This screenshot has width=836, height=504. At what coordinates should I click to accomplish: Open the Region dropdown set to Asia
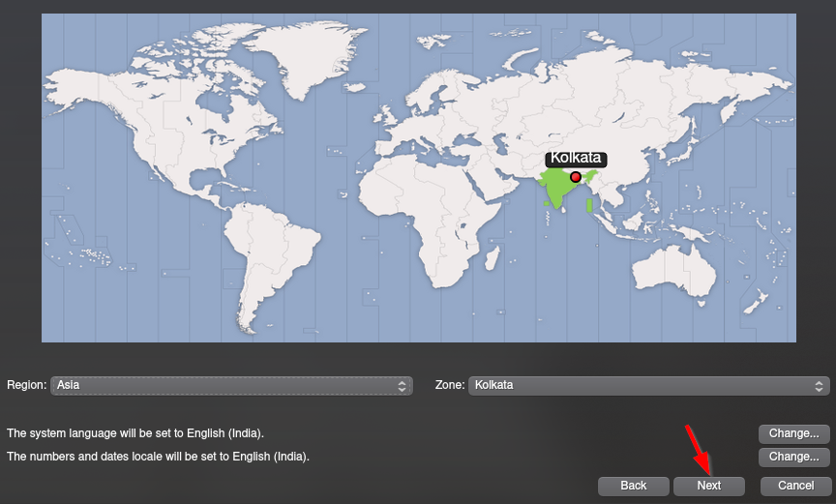coord(231,385)
